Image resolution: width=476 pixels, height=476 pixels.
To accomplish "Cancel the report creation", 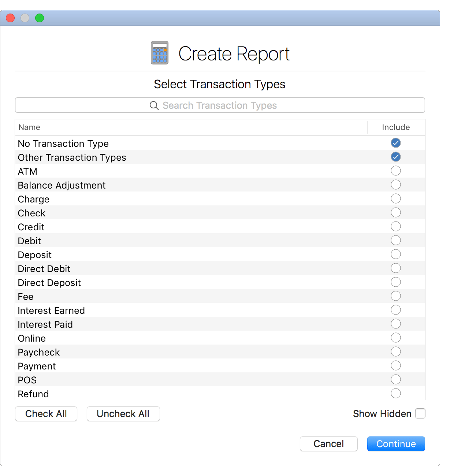I will point(328,444).
